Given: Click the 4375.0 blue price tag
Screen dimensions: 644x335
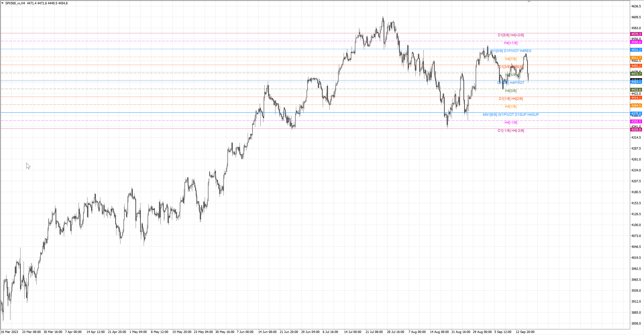Looking at the screenshot, I should point(636,114).
